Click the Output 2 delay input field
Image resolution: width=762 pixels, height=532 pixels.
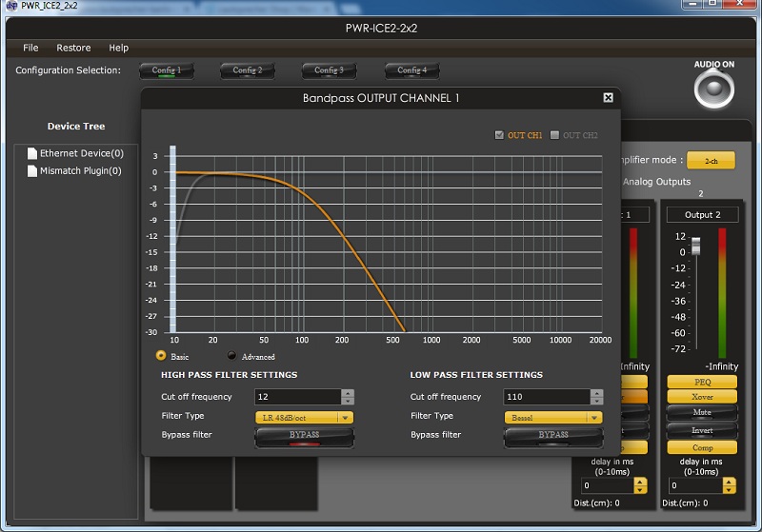[696, 485]
